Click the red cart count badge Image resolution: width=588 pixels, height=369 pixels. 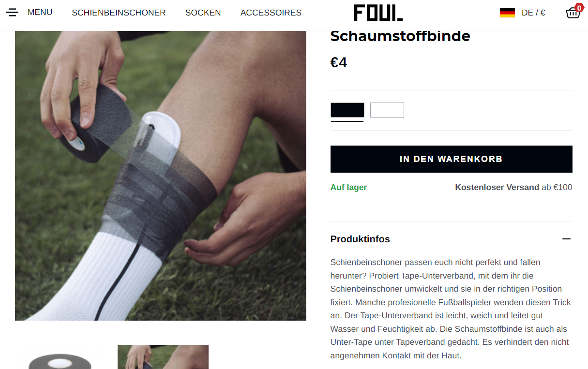click(579, 7)
